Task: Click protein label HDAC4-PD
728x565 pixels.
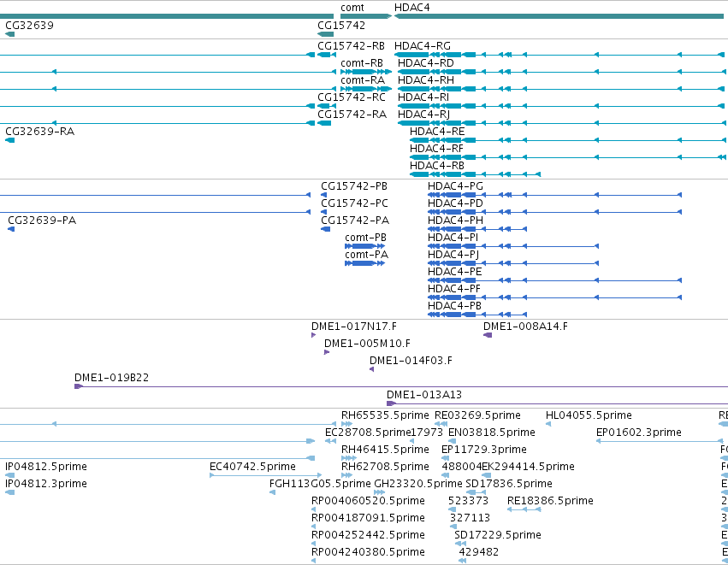Action: pyautogui.click(x=455, y=203)
